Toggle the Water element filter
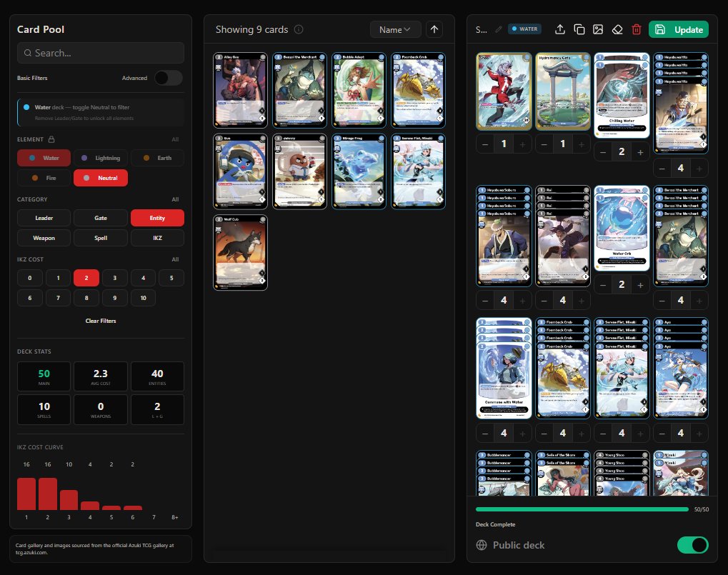The height and width of the screenshot is (575, 728). (44, 158)
